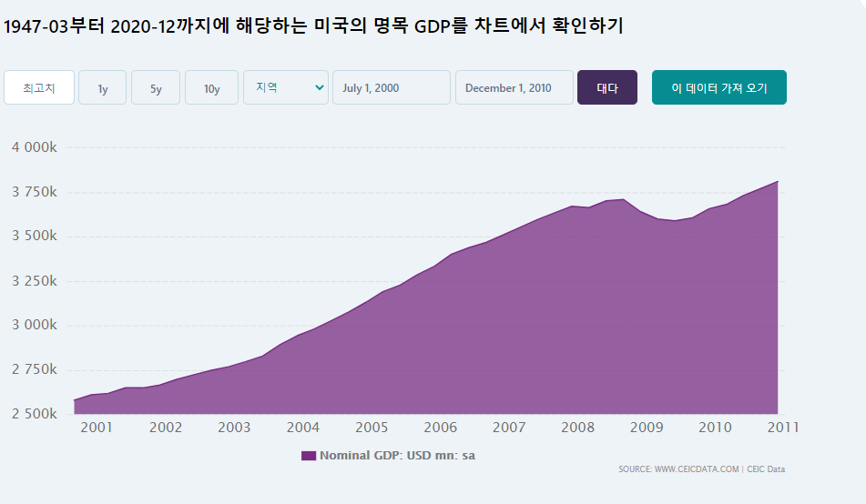Click the teal 이 데이터 가져 오기 button
The height and width of the screenshot is (504, 866).
(x=718, y=88)
